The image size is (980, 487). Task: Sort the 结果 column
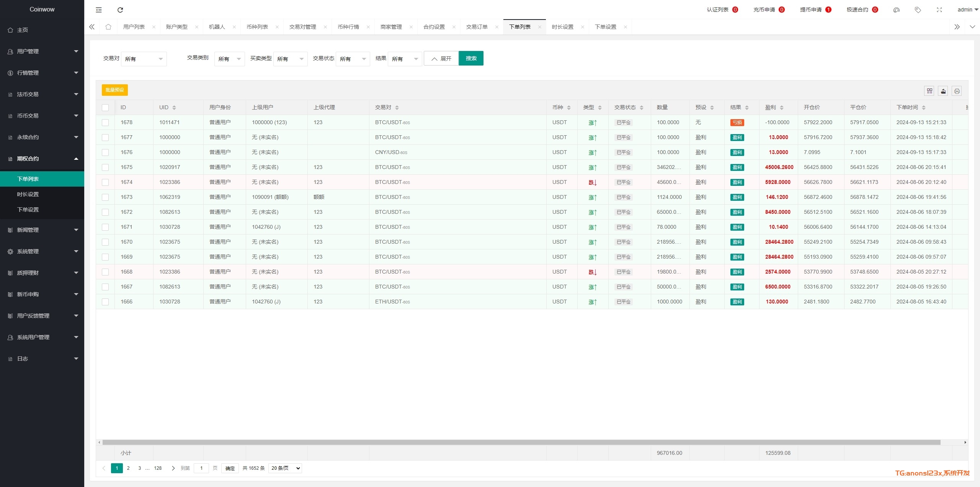click(747, 108)
